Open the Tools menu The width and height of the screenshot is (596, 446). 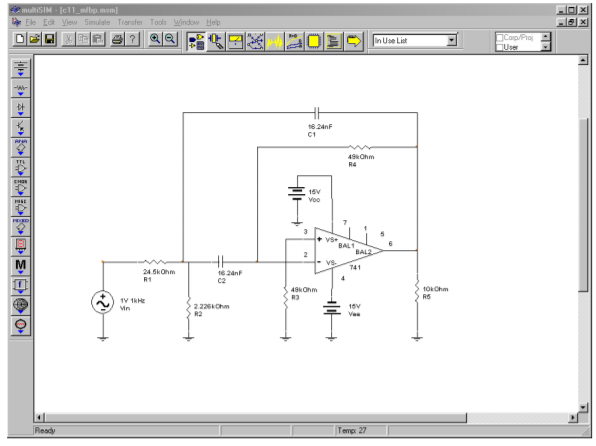pyautogui.click(x=158, y=22)
